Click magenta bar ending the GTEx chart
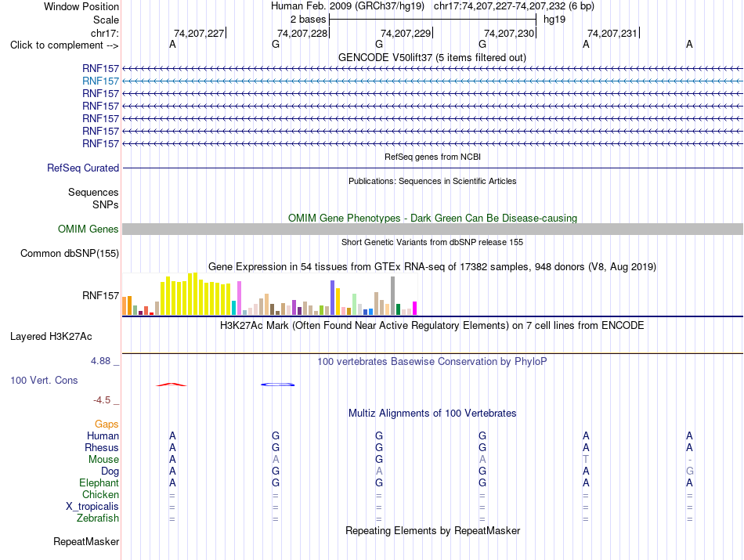The width and height of the screenshot is (744, 560). [415, 309]
